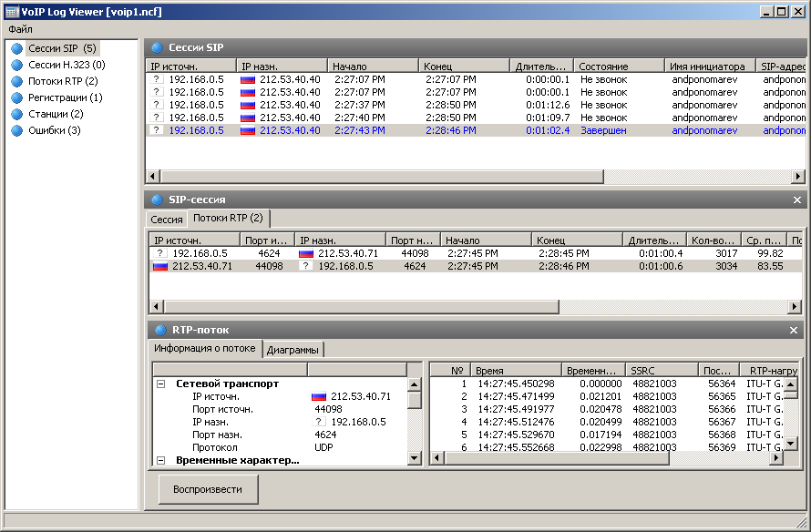Image resolution: width=811 pixels, height=532 pixels.
Task: Switch to the Диаграммы tab
Action: click(293, 350)
